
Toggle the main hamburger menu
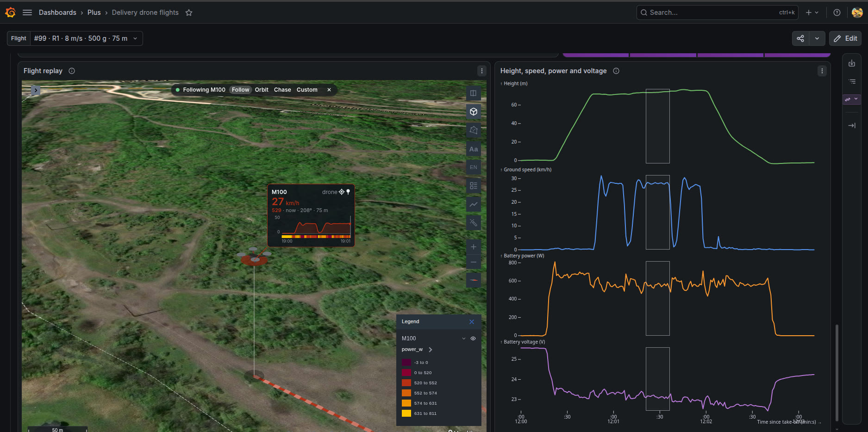tap(27, 13)
